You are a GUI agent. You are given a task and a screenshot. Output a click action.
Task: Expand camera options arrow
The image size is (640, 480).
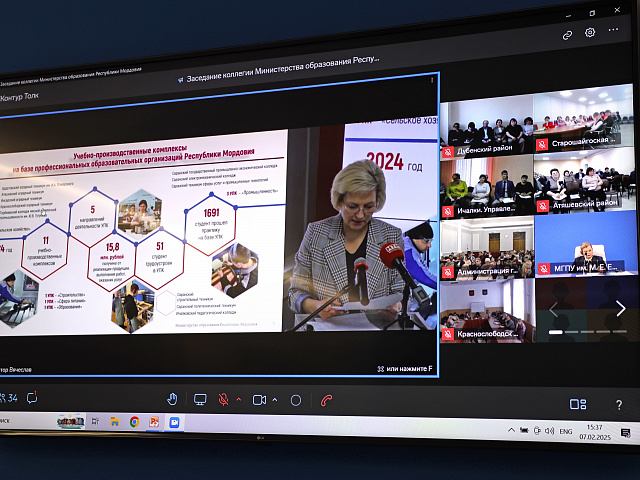pyautogui.click(x=274, y=400)
